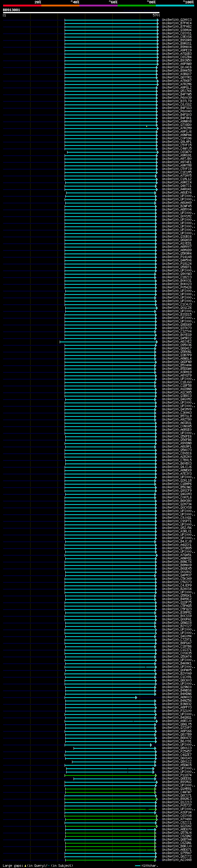Click the white query bar below BB913081
Image resolution: width=197 pixels, height=868 pixels.
pyautogui.click(x=81, y=12)
